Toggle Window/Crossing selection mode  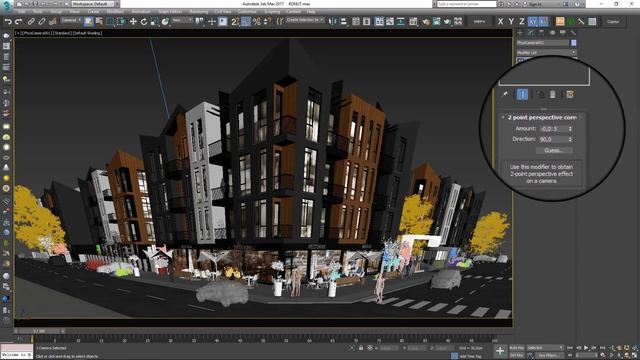[x=121, y=21]
